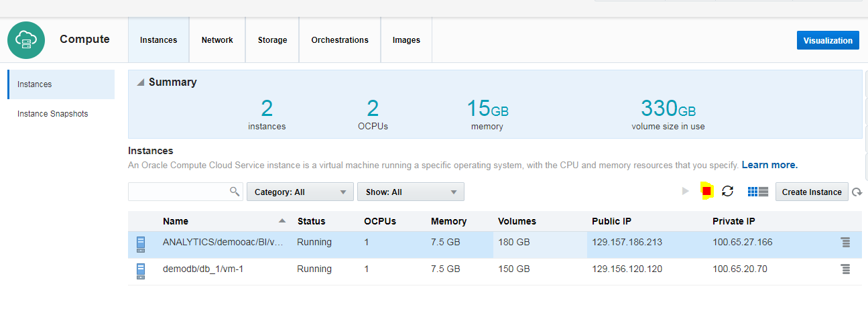Open actions menu for ANALYTICS instance row

click(845, 243)
